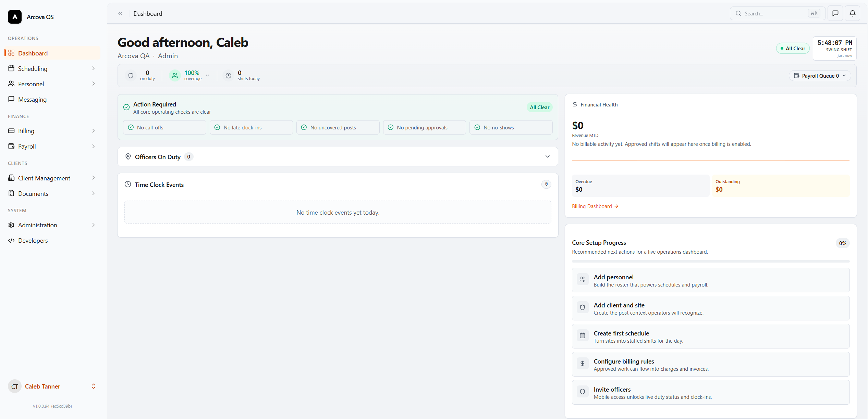Click the Time Clock Events clock icon
Image resolution: width=868 pixels, height=419 pixels.
128,184
